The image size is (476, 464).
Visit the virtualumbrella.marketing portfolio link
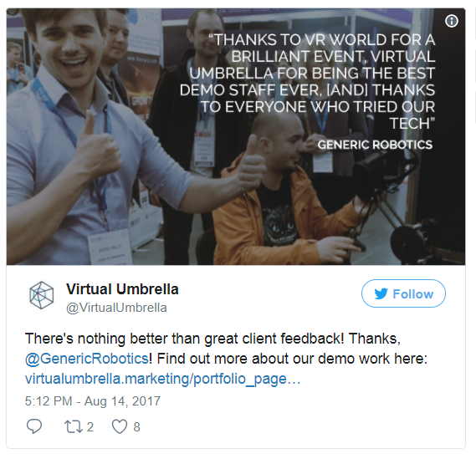point(163,379)
